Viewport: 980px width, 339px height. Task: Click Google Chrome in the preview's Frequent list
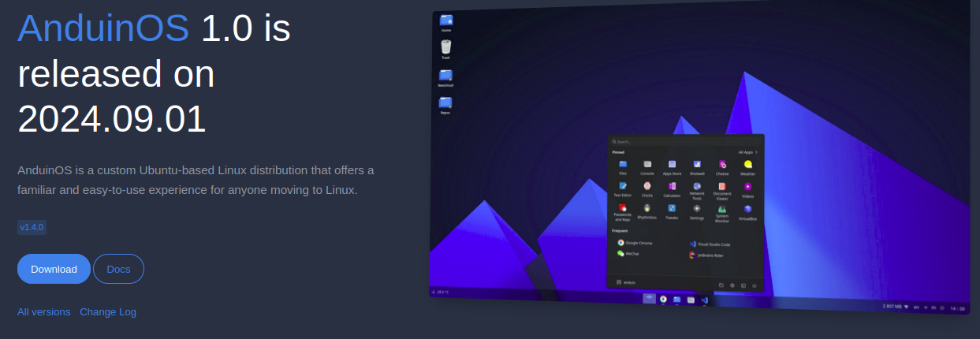click(633, 243)
